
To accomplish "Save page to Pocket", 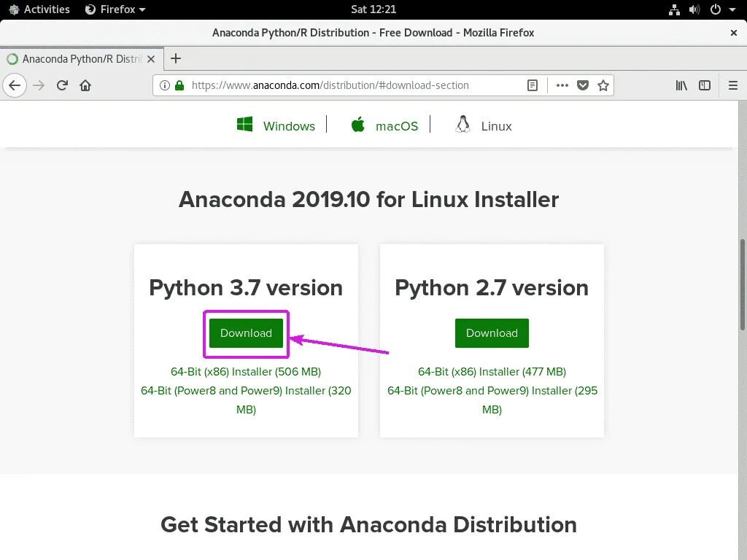I will point(583,85).
